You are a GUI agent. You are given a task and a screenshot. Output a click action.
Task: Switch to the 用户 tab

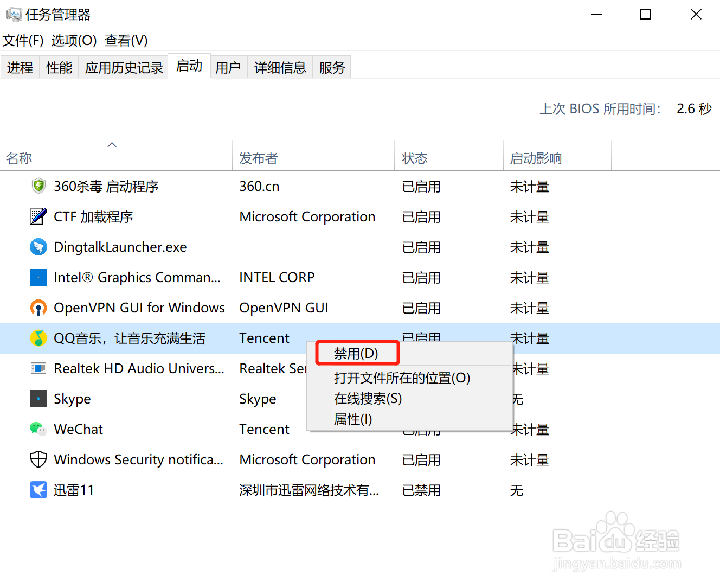tap(228, 67)
